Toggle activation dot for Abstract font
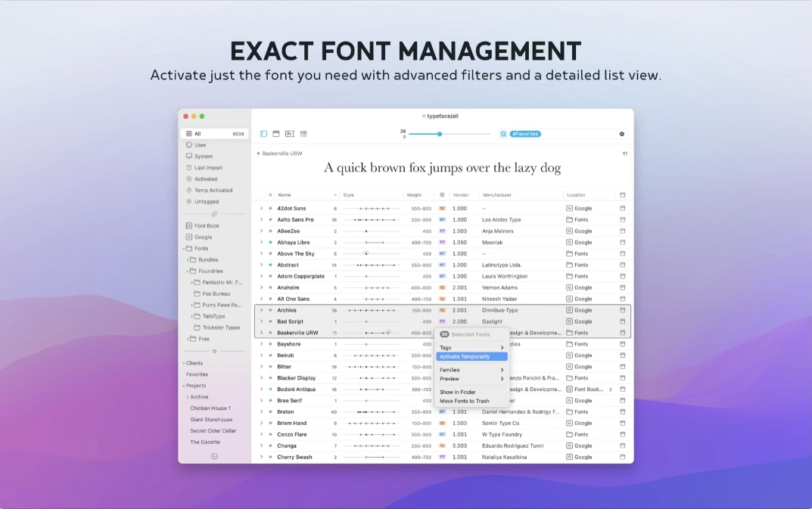 (x=270, y=265)
